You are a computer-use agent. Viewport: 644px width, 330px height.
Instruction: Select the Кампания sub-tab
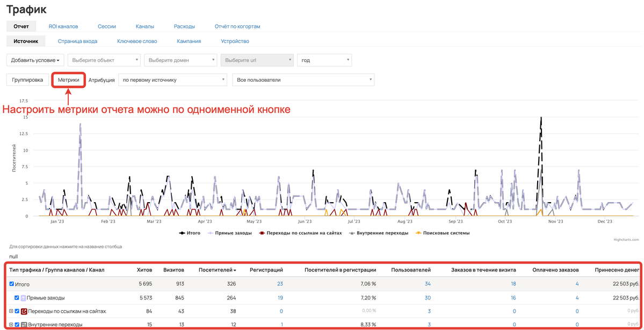189,41
